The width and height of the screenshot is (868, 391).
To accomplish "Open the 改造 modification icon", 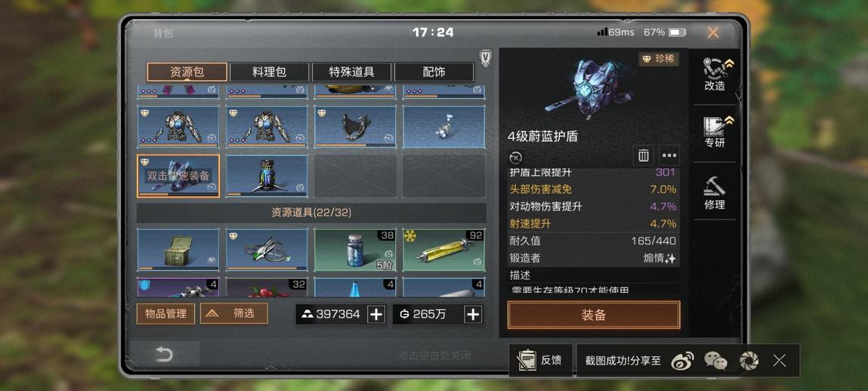I will [x=715, y=73].
